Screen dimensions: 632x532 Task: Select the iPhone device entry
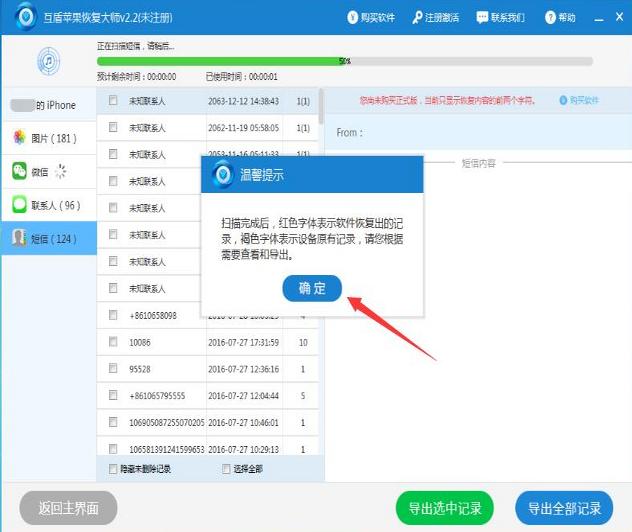point(49,105)
